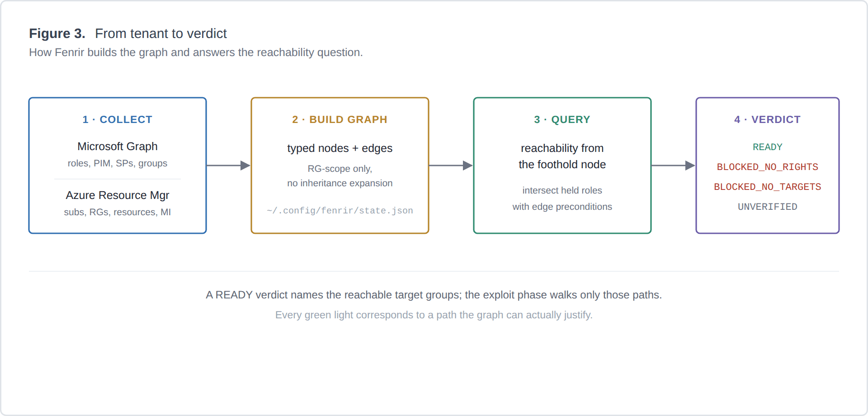Click 'roles, PIM, SPs, groups' subtext
Viewport: 868px width, 416px height.
pyautogui.click(x=118, y=163)
